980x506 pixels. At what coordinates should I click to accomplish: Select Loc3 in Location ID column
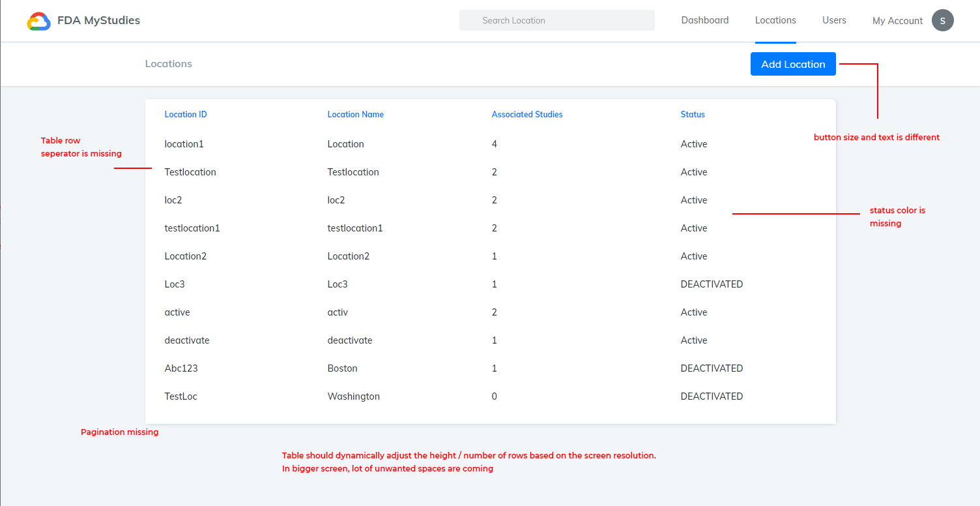coord(175,284)
